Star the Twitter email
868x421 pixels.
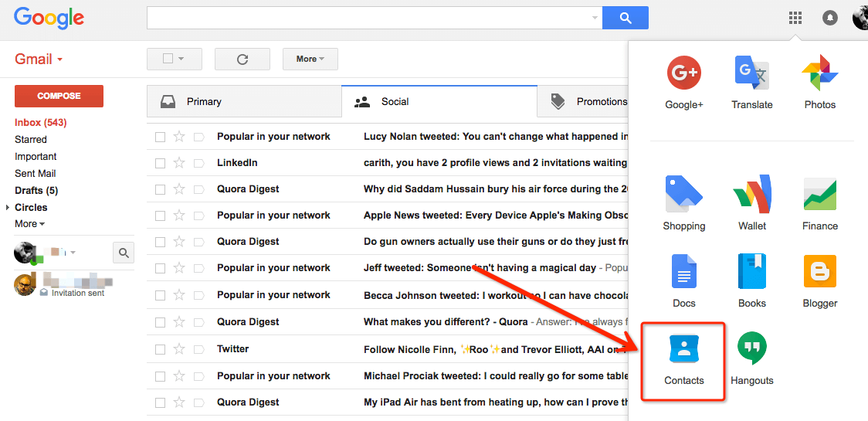coord(179,349)
